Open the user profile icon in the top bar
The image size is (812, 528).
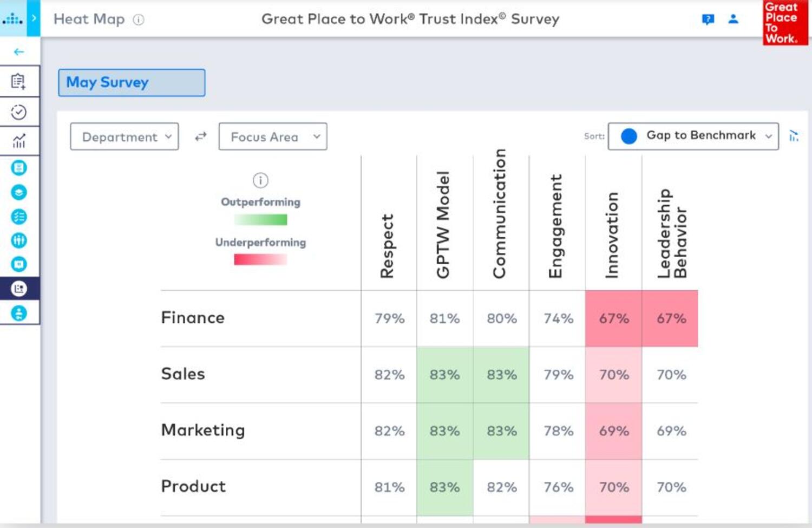click(734, 18)
